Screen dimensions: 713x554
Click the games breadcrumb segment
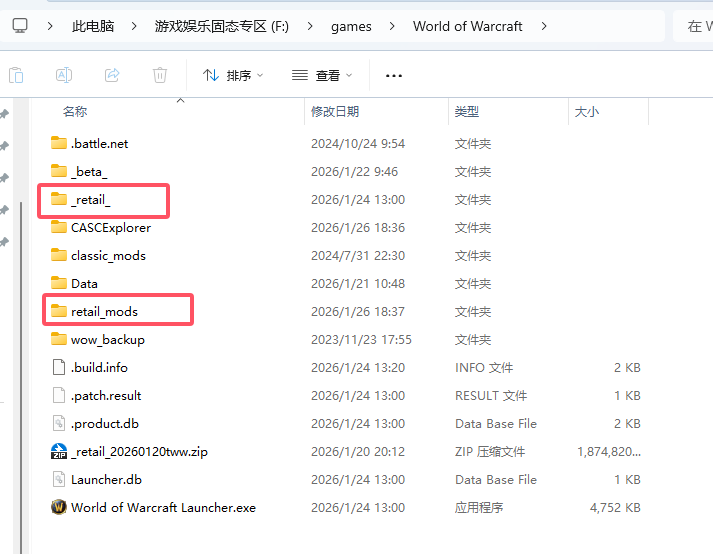(351, 26)
